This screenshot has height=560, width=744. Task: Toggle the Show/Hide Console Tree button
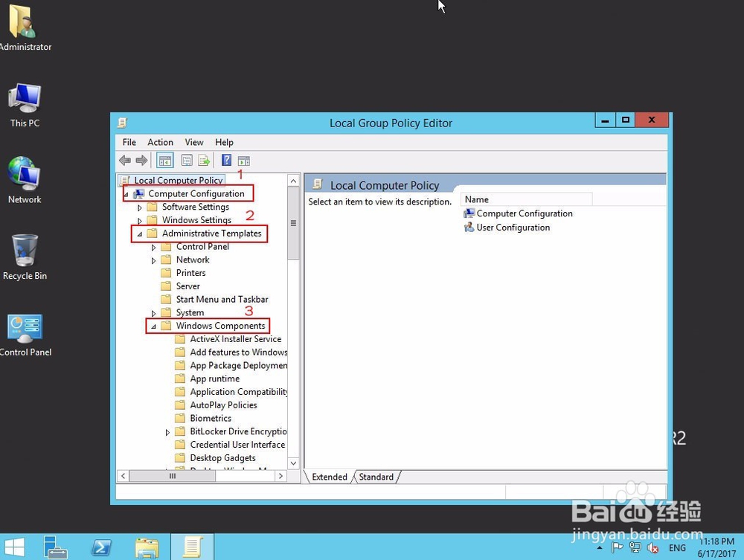pos(165,161)
